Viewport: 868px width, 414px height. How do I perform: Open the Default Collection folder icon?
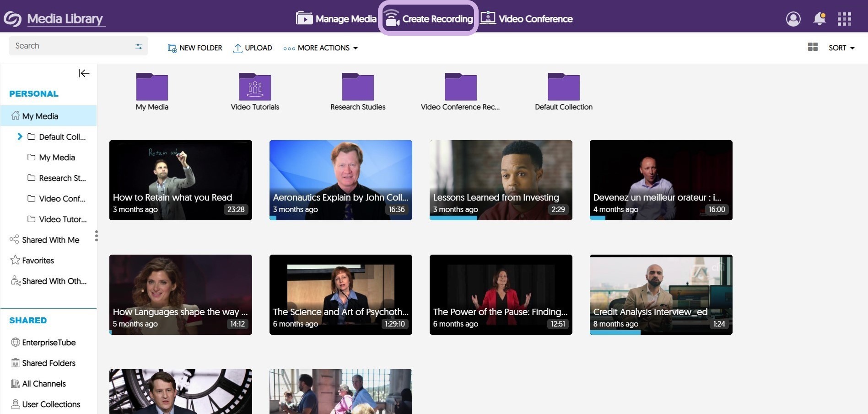tap(564, 87)
